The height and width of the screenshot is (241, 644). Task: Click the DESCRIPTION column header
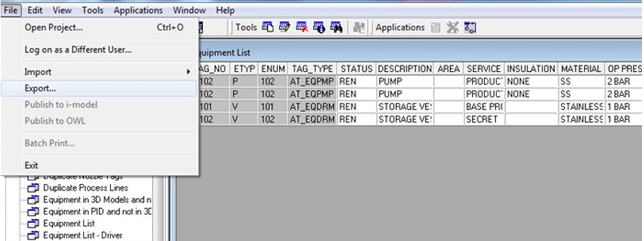pos(405,69)
